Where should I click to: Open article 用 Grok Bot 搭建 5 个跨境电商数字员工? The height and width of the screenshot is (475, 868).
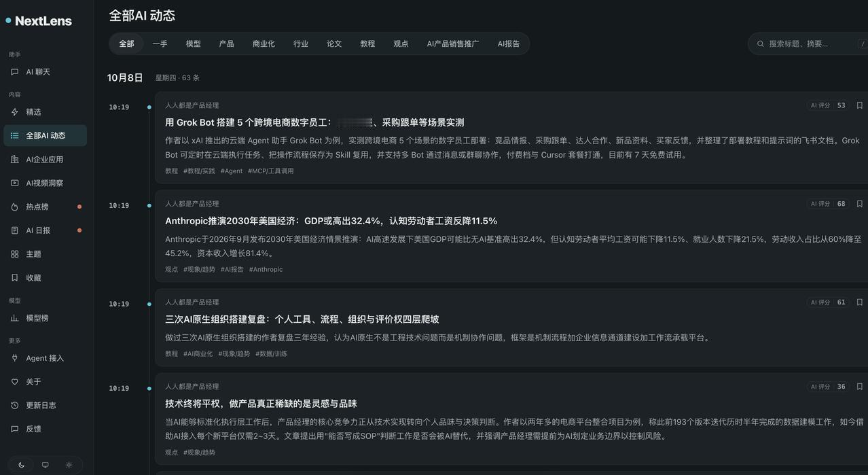pos(314,123)
